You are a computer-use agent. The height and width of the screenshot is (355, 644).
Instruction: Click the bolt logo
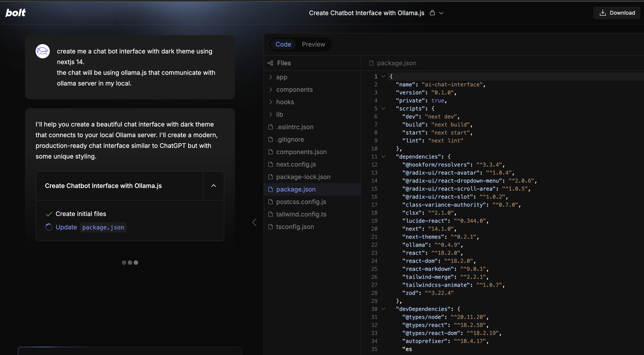16,13
